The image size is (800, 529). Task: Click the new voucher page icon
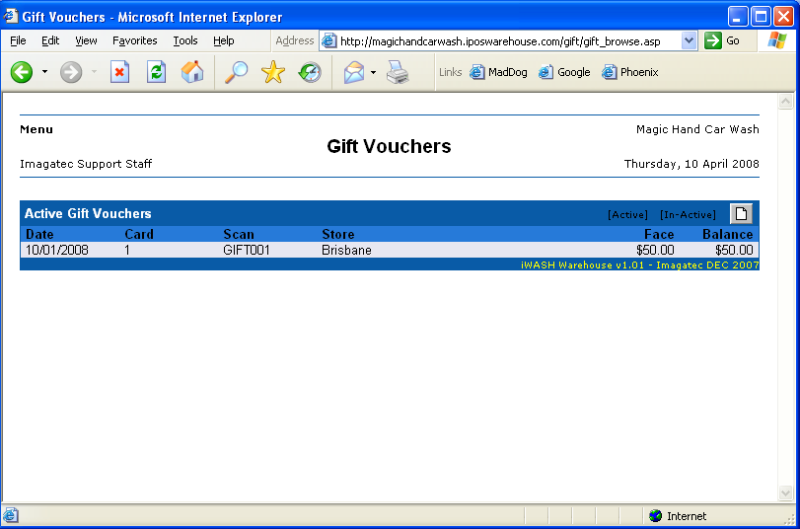pyautogui.click(x=740, y=213)
